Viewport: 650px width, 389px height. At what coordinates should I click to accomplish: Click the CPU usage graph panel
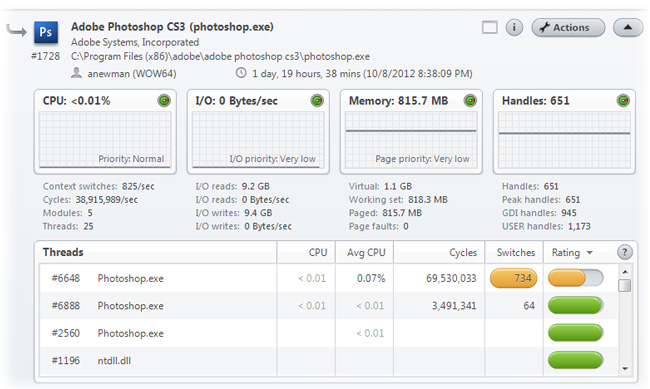point(105,132)
